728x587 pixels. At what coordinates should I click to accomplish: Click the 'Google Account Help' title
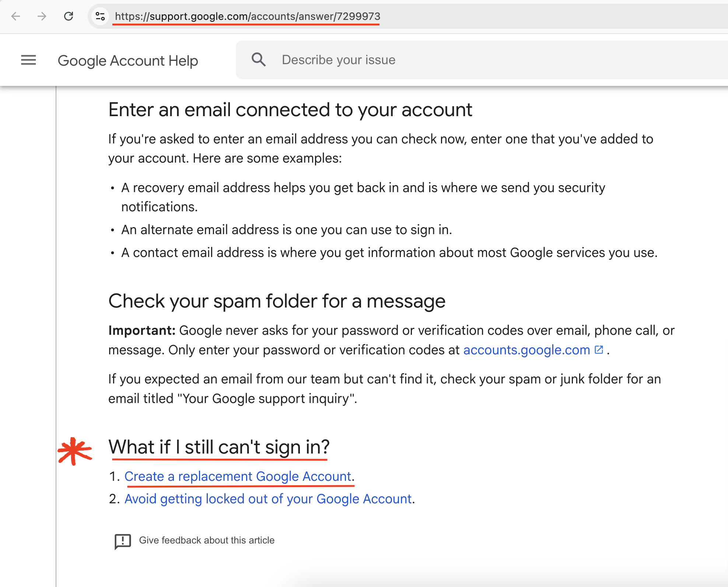point(128,60)
